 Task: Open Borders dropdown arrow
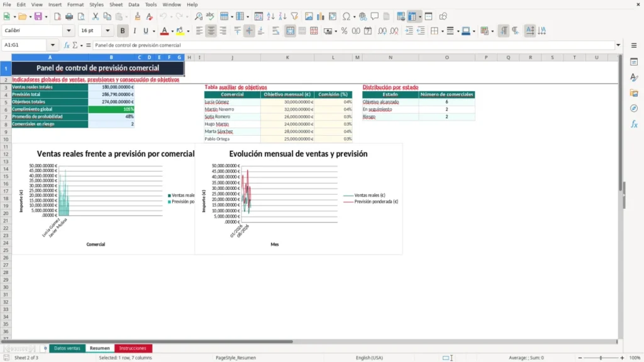[x=442, y=31]
